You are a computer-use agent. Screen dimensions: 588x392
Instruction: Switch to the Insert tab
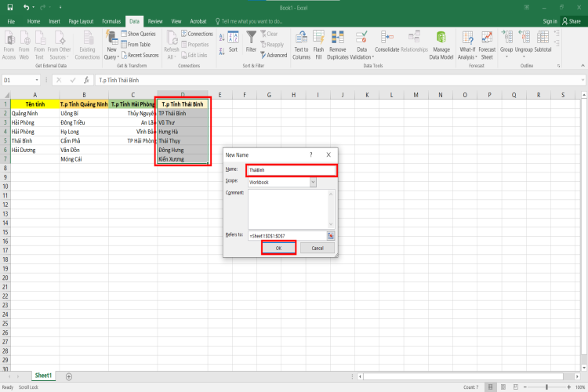point(54,21)
